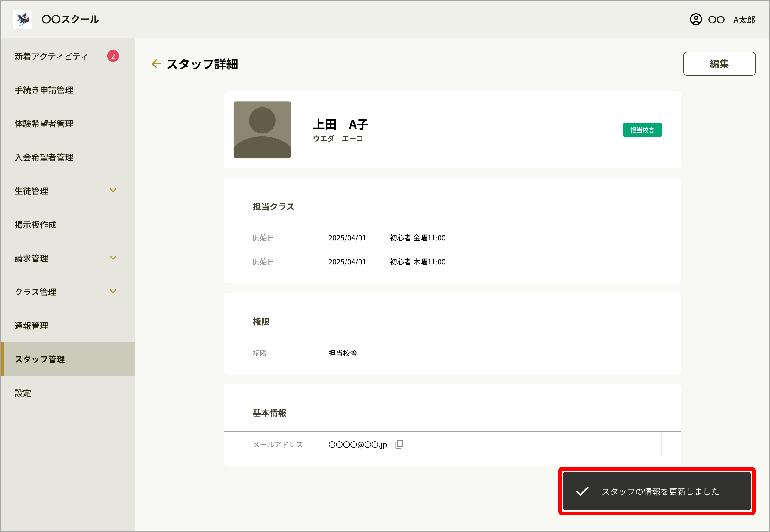Click class 初心者 木曜11:00
Screen dimensions: 770x532
pos(417,262)
